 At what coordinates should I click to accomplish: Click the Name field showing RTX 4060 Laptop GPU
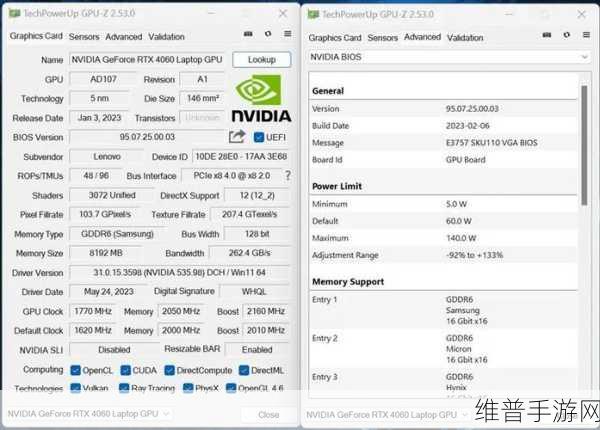point(147,60)
